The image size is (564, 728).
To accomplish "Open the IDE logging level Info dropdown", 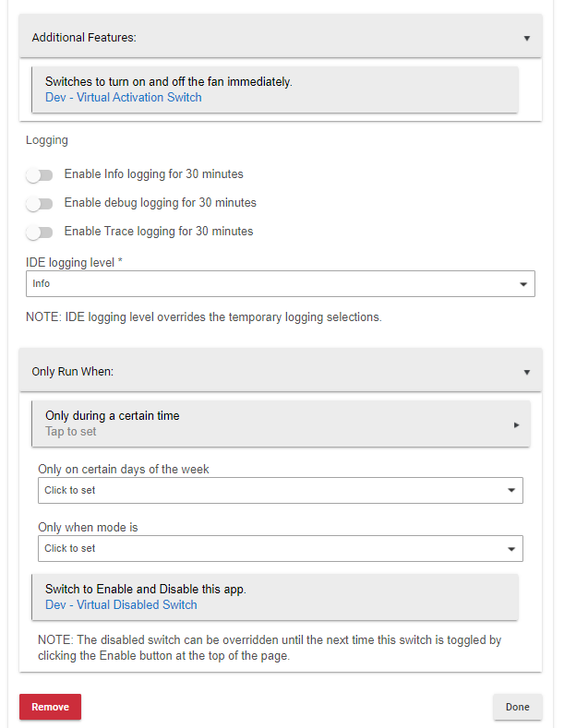I will 277,284.
